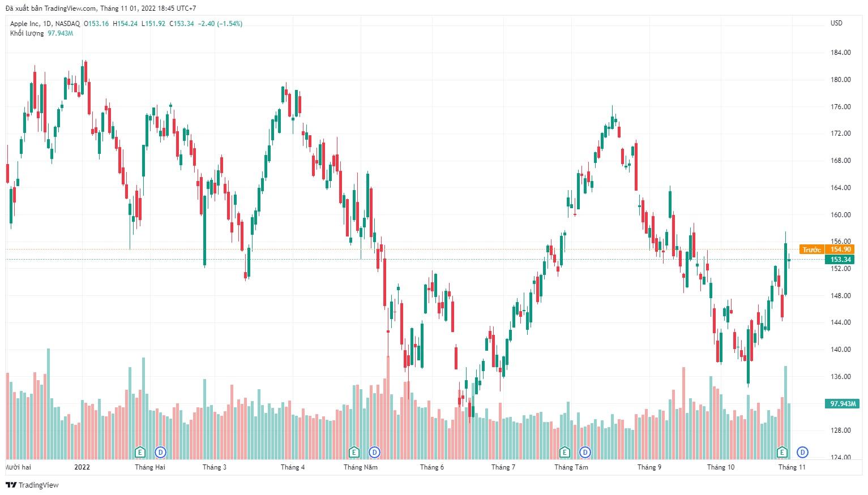
Task: Click the Tháng 3 label on time axis
Action: click(215, 467)
